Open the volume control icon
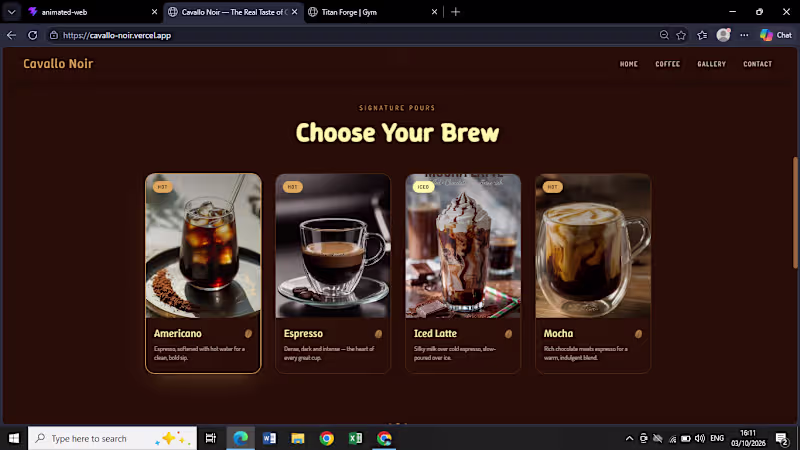 coord(700,438)
